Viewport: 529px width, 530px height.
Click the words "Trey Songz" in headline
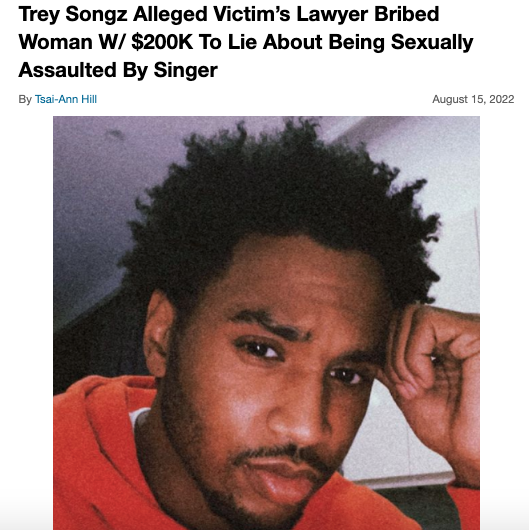[x=73, y=15]
